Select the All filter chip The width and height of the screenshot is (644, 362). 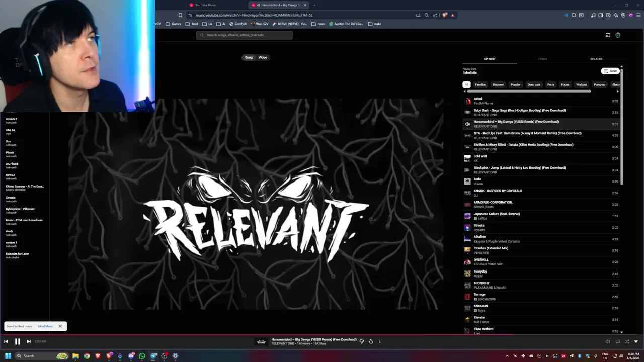click(466, 84)
